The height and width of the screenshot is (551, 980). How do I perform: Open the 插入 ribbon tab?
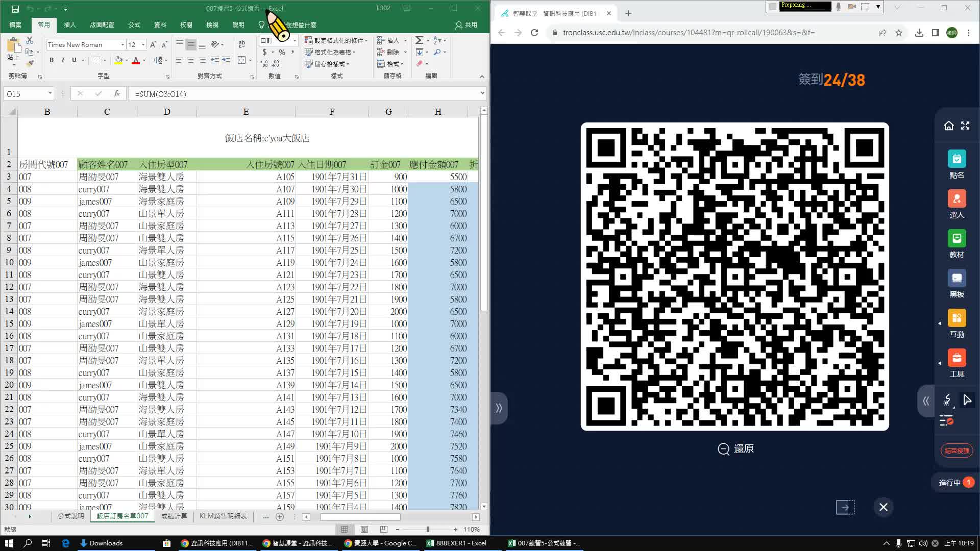[70, 24]
